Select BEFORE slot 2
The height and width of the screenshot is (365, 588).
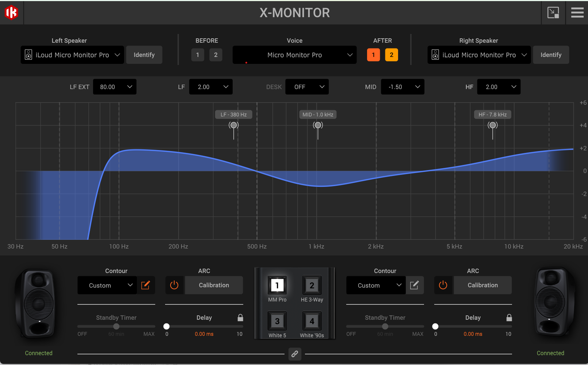click(x=215, y=55)
